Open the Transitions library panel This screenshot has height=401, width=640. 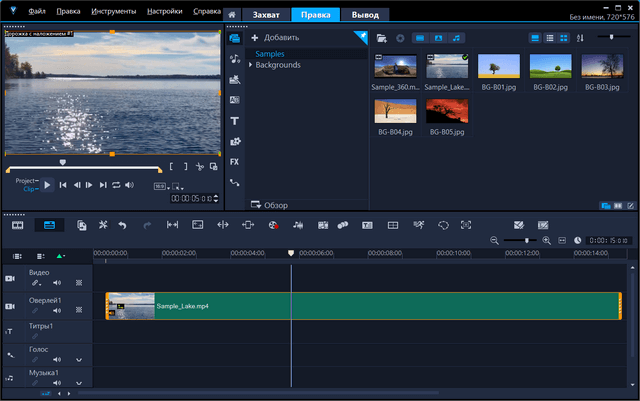(x=234, y=100)
